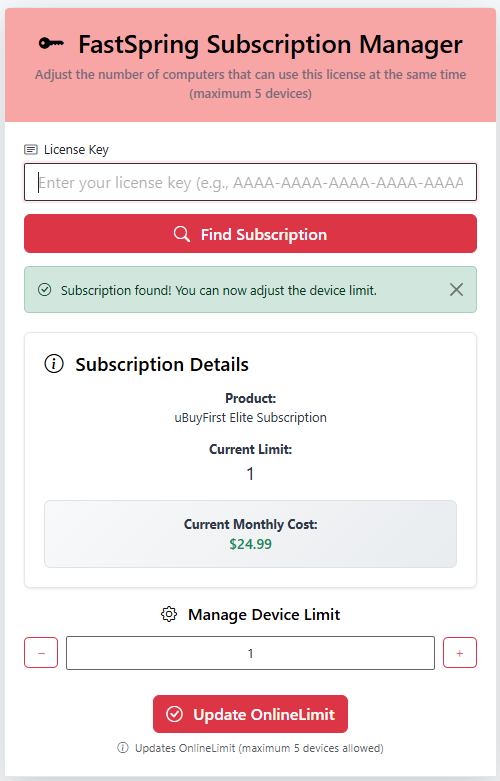500x781 pixels.
Task: Click the checkmark icon in Update OnlineLimit
Action: pos(174,714)
